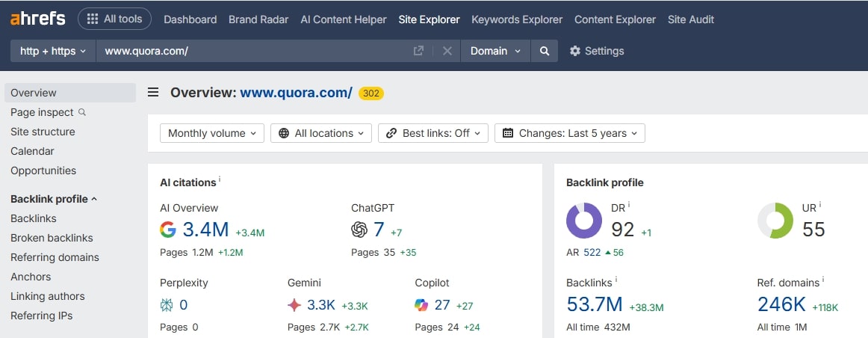The width and height of the screenshot is (868, 338).
Task: Open Linking authors in the sidebar
Action: click(x=48, y=296)
